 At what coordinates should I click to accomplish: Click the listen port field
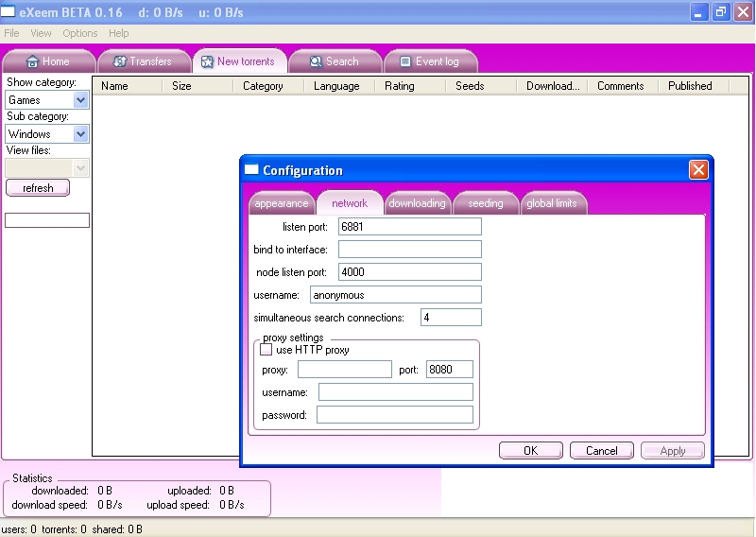410,226
